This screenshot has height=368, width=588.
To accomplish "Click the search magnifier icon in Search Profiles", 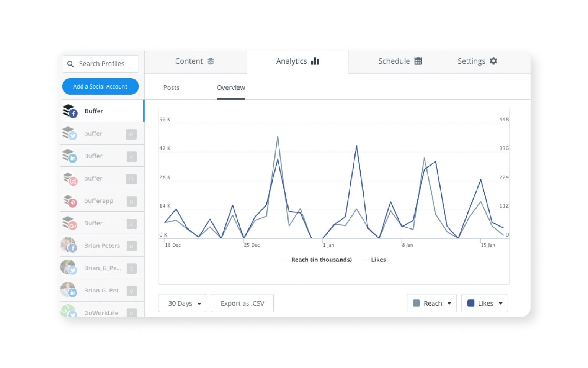I will point(70,64).
